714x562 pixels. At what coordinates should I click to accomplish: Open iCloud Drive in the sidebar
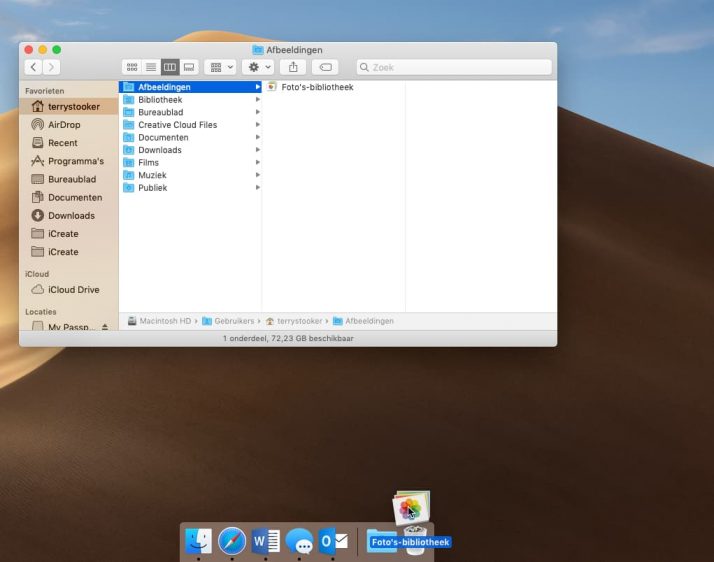73,290
